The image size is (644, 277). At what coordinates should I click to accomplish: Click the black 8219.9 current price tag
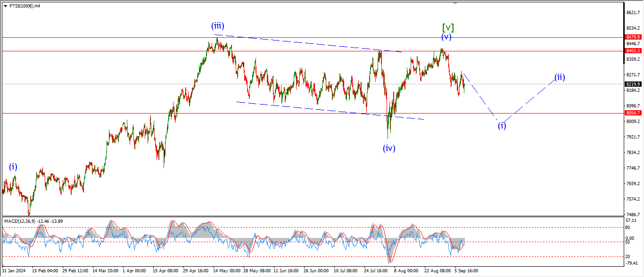coord(633,84)
